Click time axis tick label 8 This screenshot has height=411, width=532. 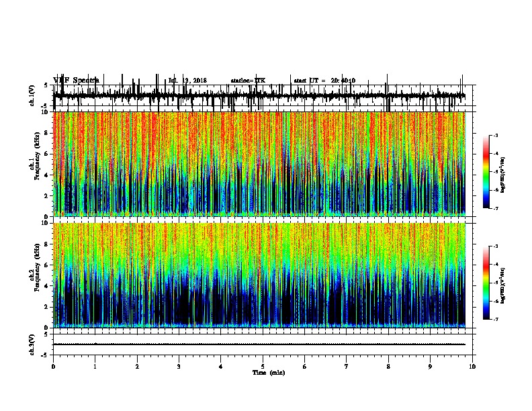pos(388,367)
